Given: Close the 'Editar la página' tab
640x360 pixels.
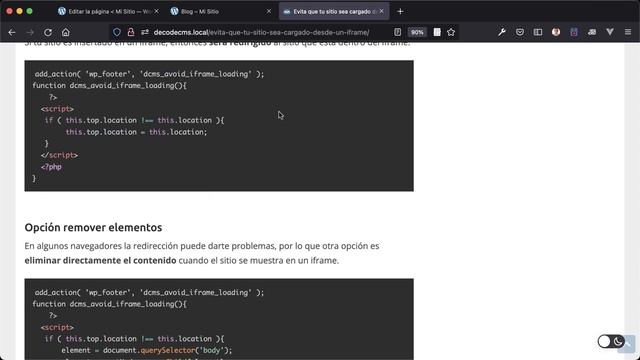Looking at the screenshot, I should (x=156, y=11).
